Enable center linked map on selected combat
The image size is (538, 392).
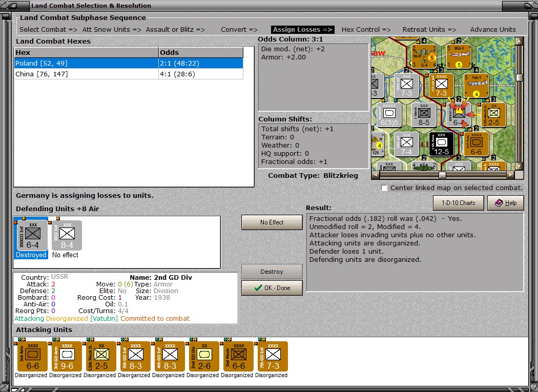coord(384,188)
